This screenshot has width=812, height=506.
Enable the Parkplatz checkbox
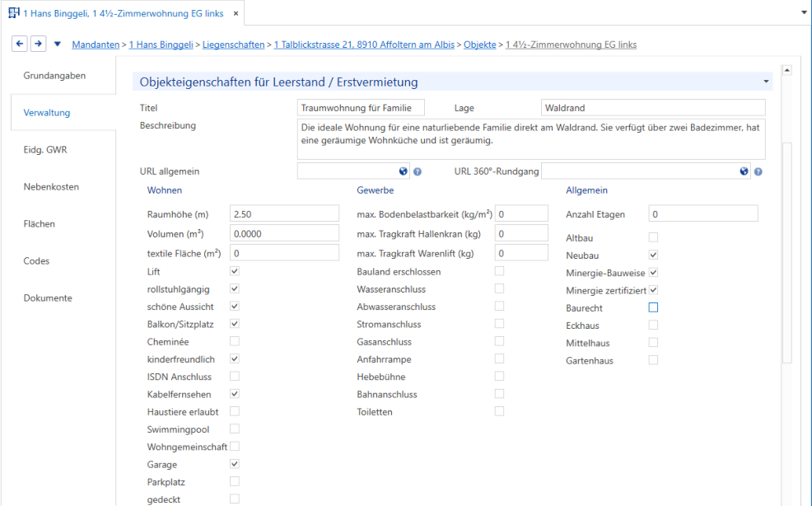tap(235, 481)
